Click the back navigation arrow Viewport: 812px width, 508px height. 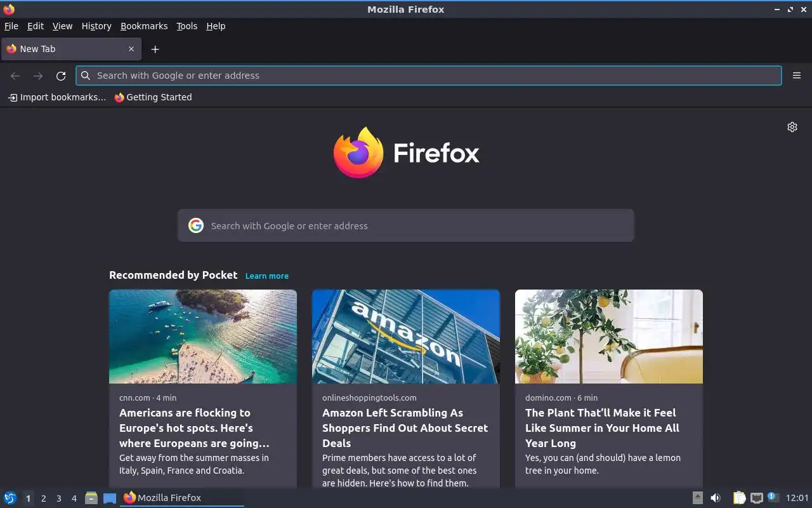pos(15,76)
